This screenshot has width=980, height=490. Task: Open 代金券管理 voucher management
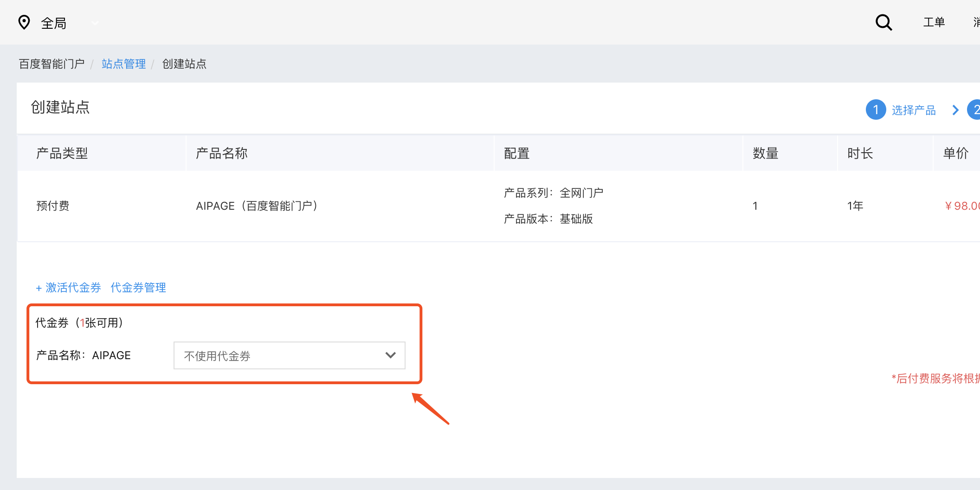[x=138, y=287]
